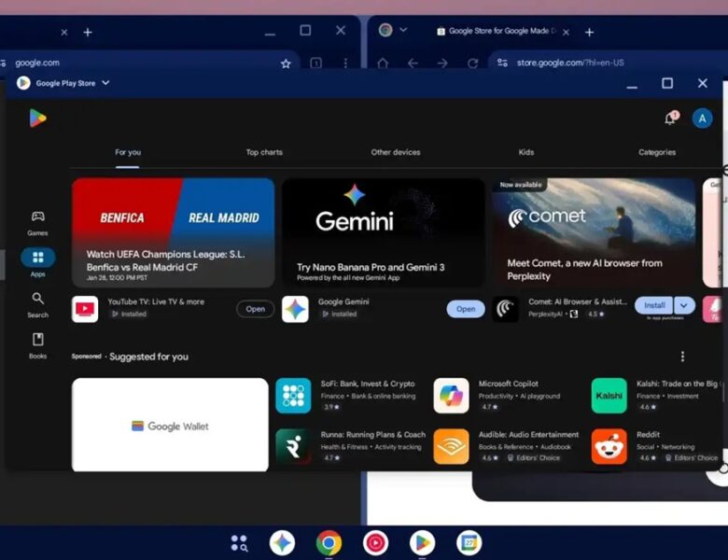Click the YouTube TV: Live TV & more title
Screen dimensions: 728x560
click(x=156, y=301)
